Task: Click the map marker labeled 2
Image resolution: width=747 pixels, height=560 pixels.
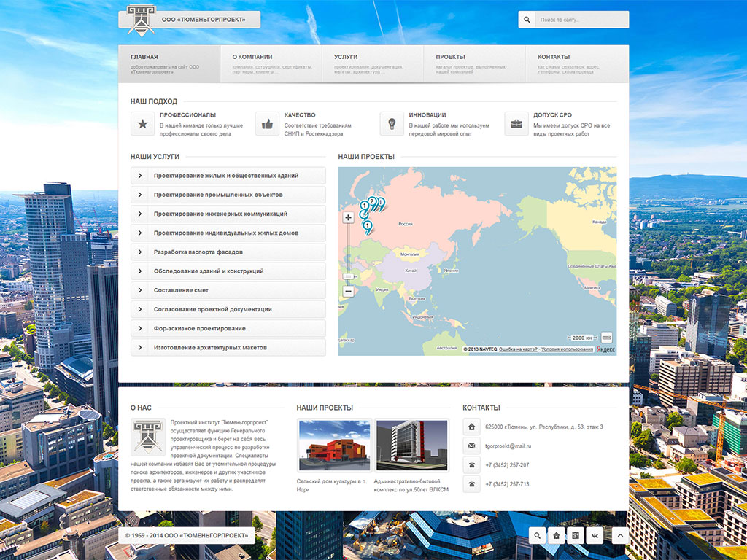Action: click(x=372, y=203)
